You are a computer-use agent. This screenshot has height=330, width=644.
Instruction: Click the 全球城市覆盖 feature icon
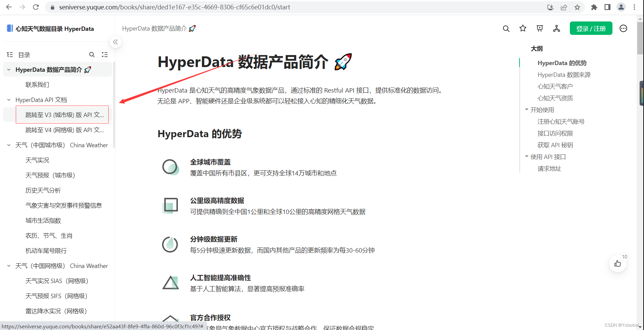coord(170,167)
